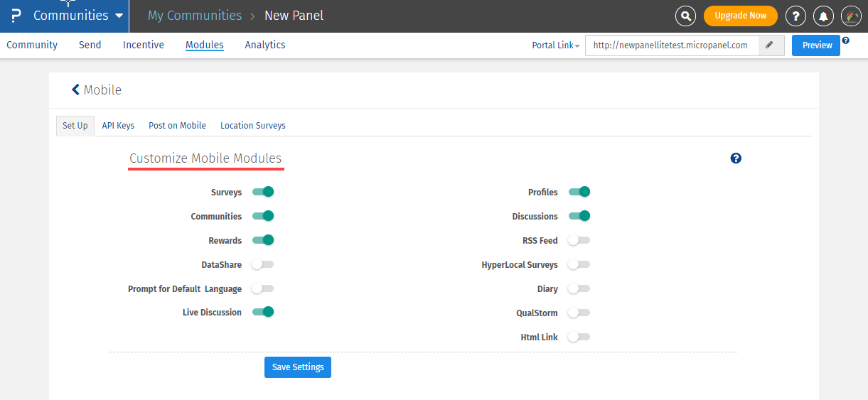The image size is (868, 400).
Task: Open the Location Surveys tab
Action: click(252, 126)
